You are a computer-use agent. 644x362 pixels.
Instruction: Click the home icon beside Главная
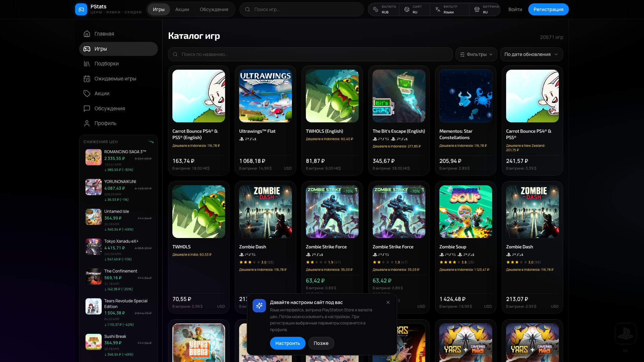[87, 34]
